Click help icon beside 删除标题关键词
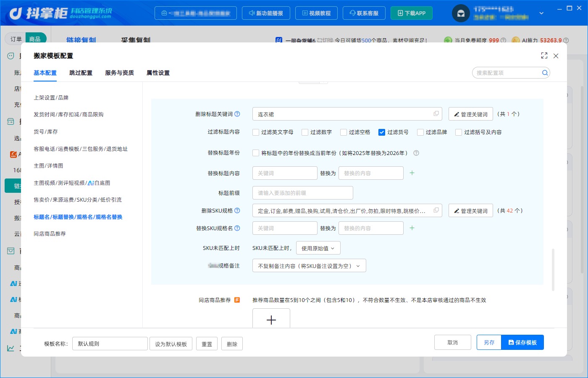 237,114
